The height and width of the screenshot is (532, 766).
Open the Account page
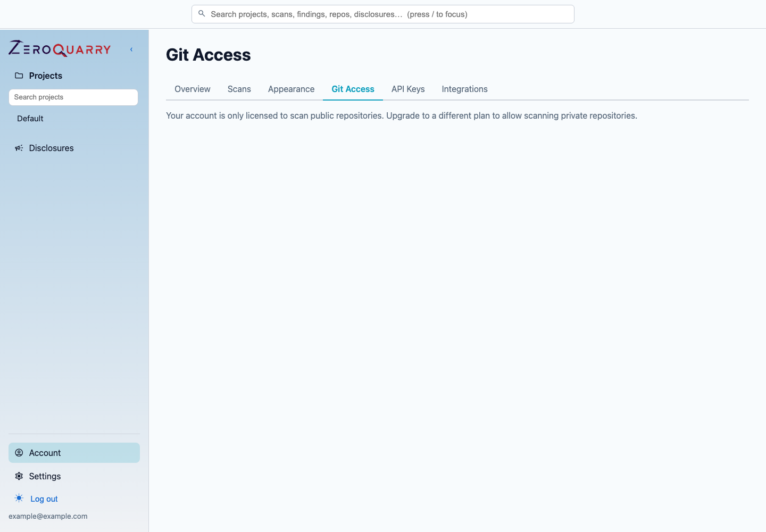click(x=74, y=453)
